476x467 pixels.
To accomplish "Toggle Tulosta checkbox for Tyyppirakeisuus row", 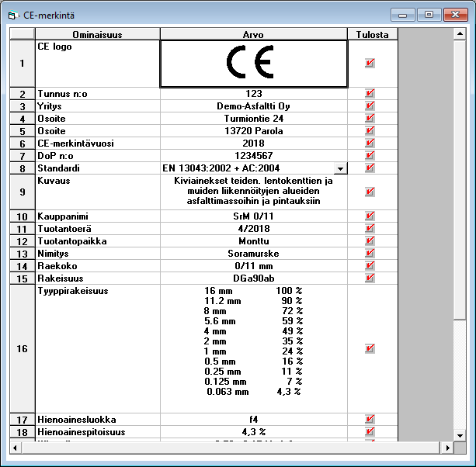I will (370, 349).
